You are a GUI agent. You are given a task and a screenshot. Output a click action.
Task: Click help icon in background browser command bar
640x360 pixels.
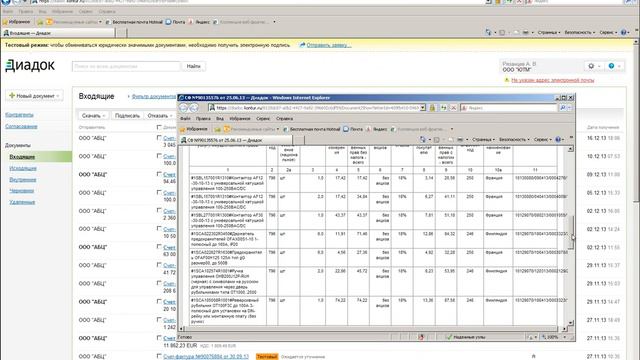(624, 32)
